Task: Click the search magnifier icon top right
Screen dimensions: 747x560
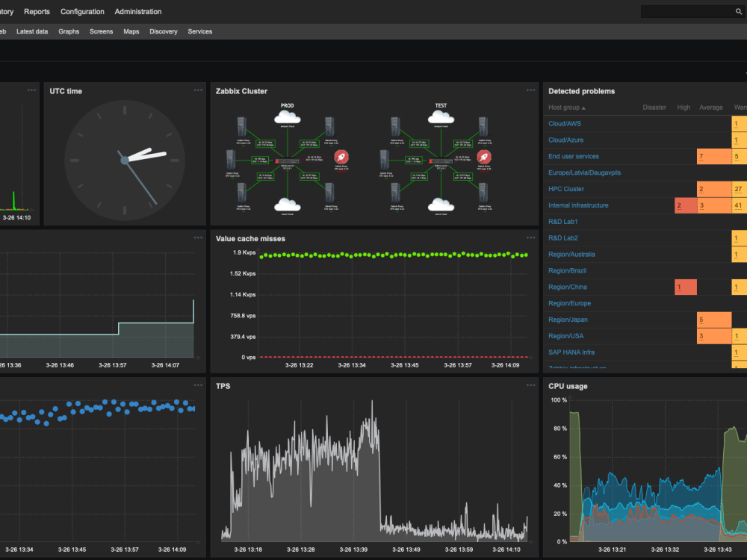Action: pos(740,11)
